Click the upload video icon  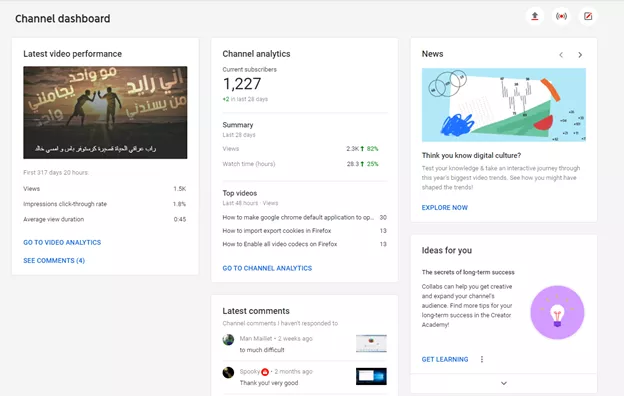(534, 16)
